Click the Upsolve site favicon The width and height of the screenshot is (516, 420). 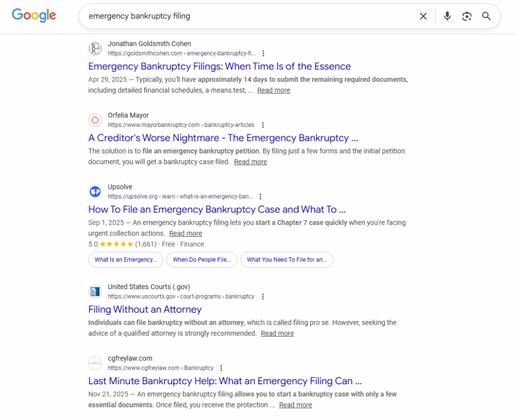[95, 191]
